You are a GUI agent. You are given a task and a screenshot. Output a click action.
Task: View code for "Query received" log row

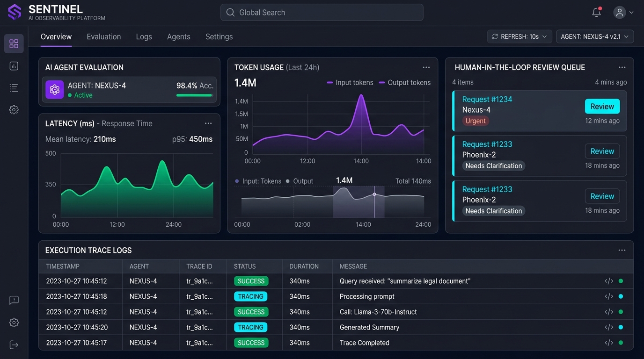point(609,281)
